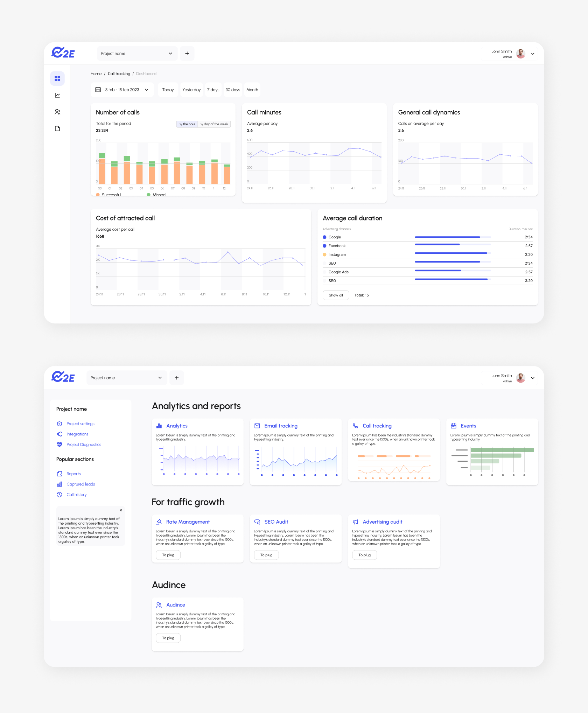Viewport: 588px width, 713px height.
Task: Select the Yesterday period tab
Action: (191, 90)
